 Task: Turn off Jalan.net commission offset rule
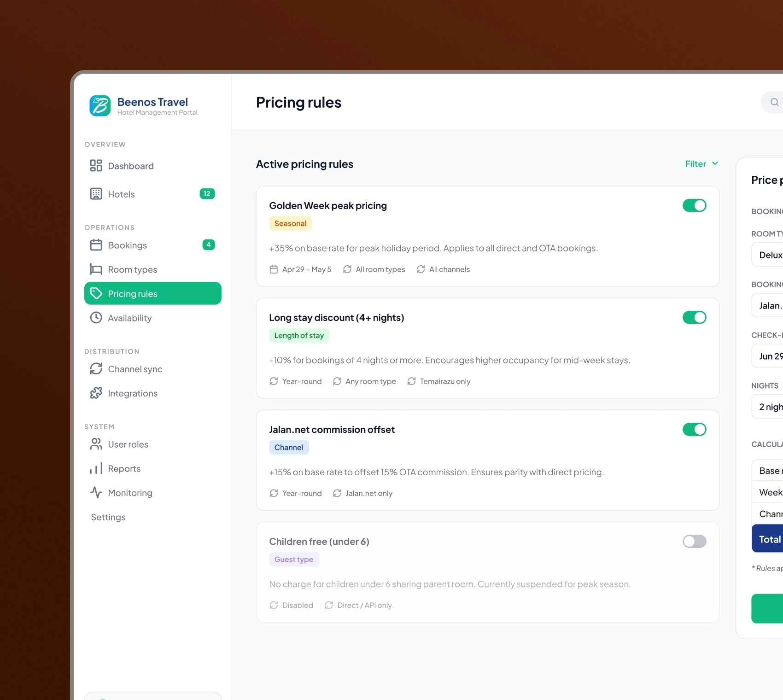(694, 429)
